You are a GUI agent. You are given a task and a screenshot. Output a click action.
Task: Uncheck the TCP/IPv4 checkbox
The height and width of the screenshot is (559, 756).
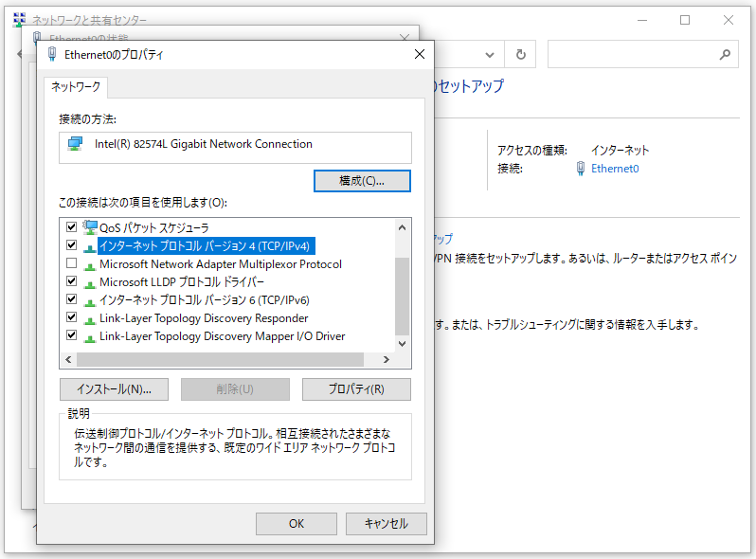[72, 245]
